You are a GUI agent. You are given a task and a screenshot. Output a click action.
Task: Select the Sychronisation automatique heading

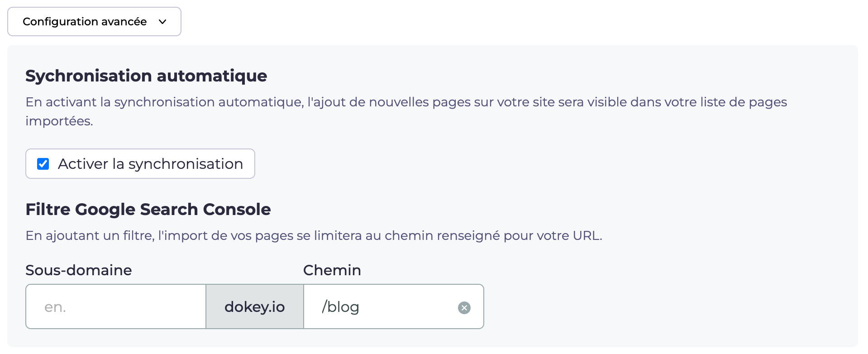click(146, 76)
